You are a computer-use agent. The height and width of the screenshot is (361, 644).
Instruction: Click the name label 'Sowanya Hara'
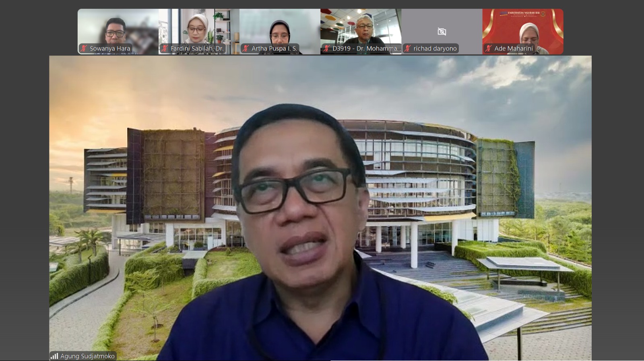110,48
